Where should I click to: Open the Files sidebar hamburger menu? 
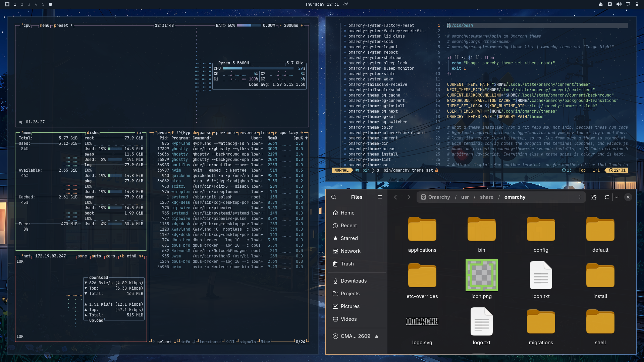(380, 197)
